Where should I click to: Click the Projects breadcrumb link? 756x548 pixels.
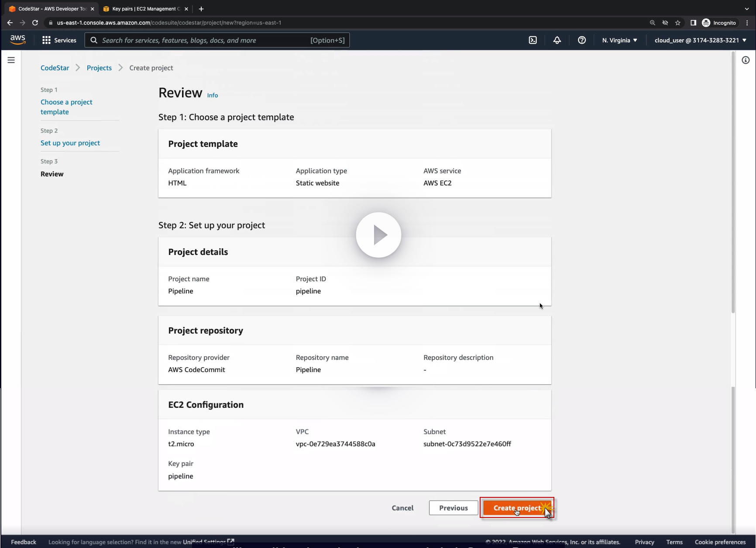point(99,68)
